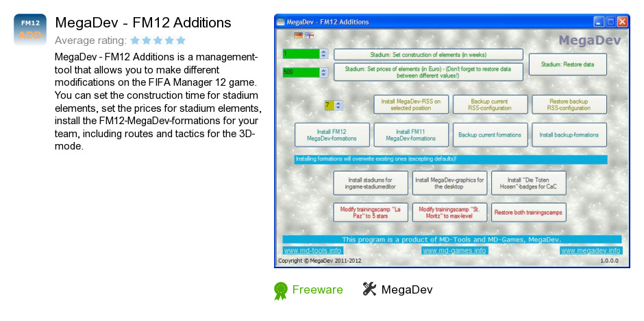The width and height of the screenshot is (644, 321).
Task: Click the element price field showing 500
Action: click(x=301, y=72)
